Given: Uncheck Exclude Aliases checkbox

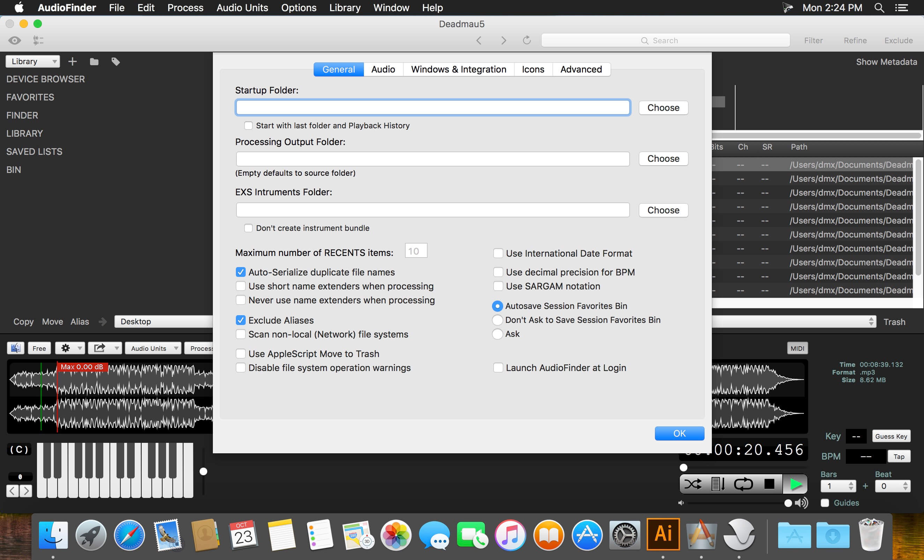Looking at the screenshot, I should pyautogui.click(x=241, y=320).
